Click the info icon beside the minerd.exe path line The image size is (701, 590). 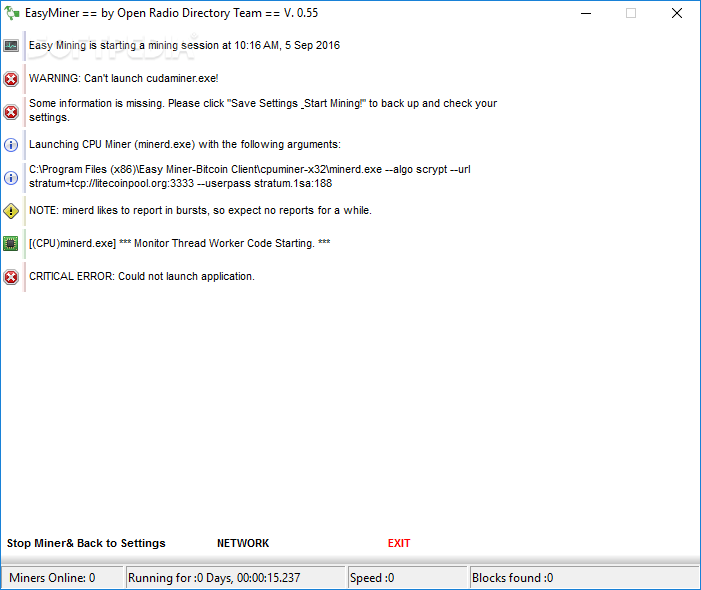(11, 178)
